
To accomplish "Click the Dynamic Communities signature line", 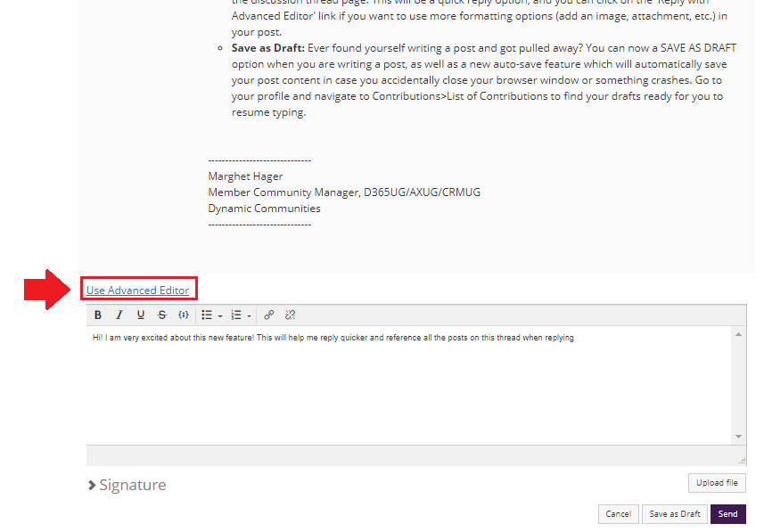I will tap(264, 209).
